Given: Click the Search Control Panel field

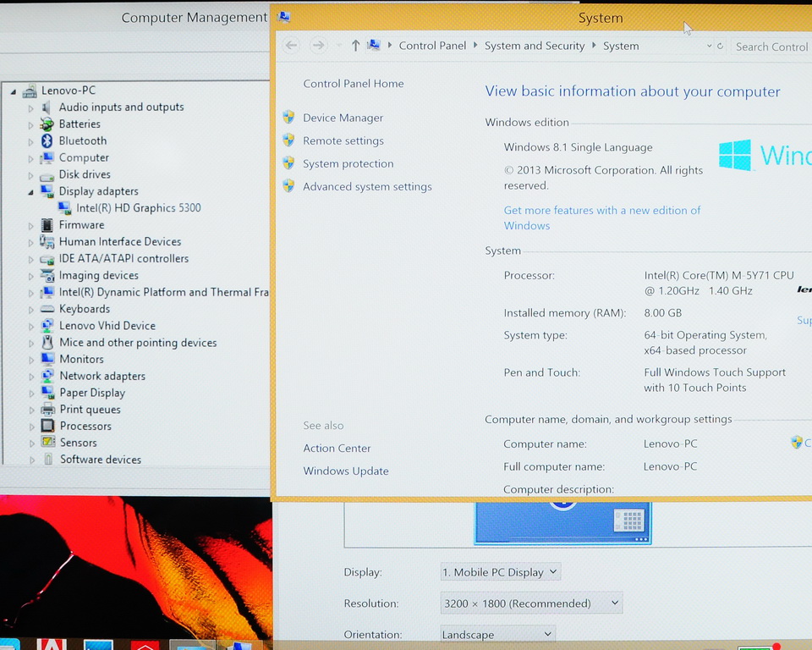Looking at the screenshot, I should 771,47.
